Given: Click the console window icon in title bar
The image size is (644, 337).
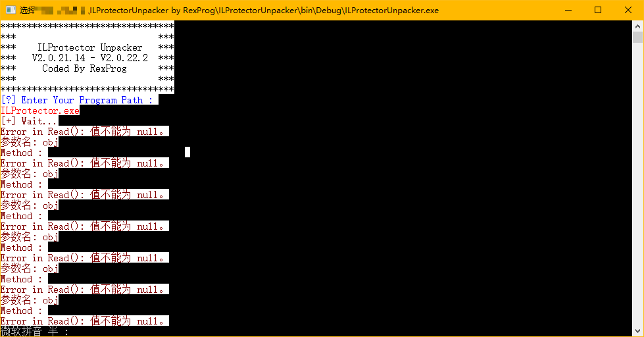Looking at the screenshot, I should tap(11, 11).
